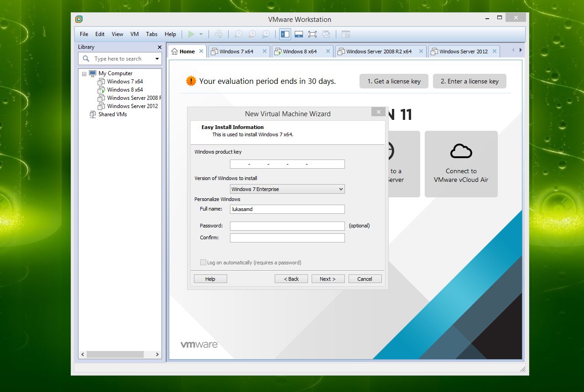Image resolution: width=584 pixels, height=392 pixels.
Task: Switch to the Windows Server 2012 tab
Action: 464,52
